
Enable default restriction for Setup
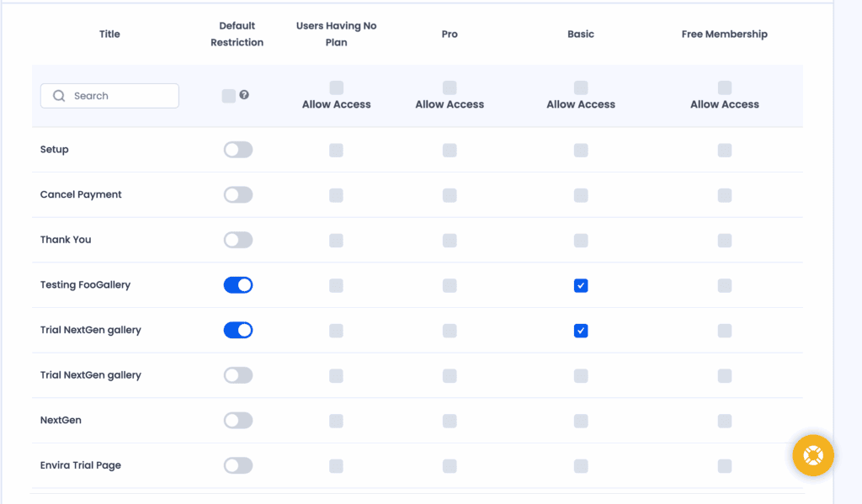pyautogui.click(x=238, y=150)
